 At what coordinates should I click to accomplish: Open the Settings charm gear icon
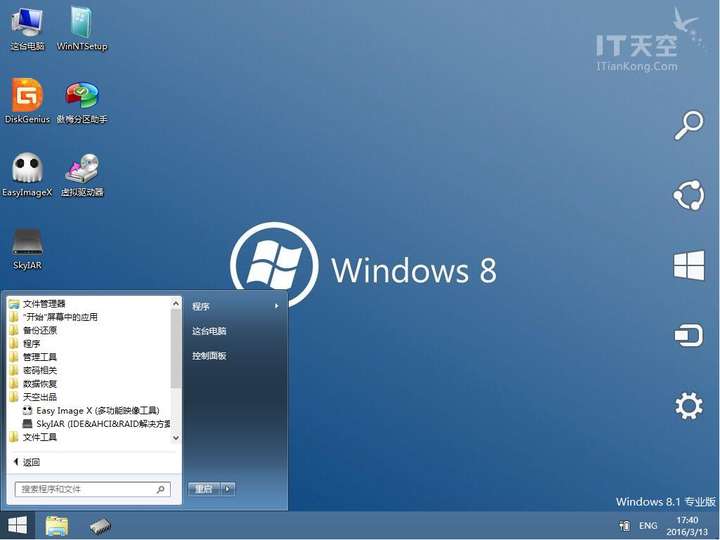coord(688,405)
